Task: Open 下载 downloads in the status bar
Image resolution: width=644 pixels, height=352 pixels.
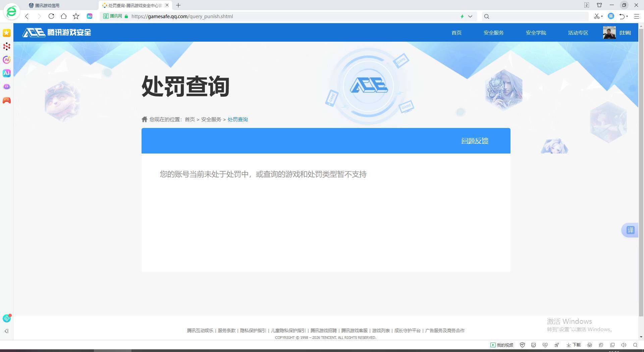Action: [574, 345]
